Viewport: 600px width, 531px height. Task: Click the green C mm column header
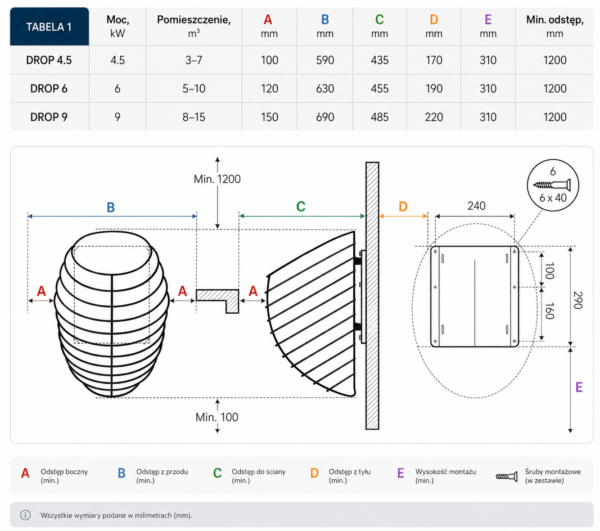pos(379,26)
